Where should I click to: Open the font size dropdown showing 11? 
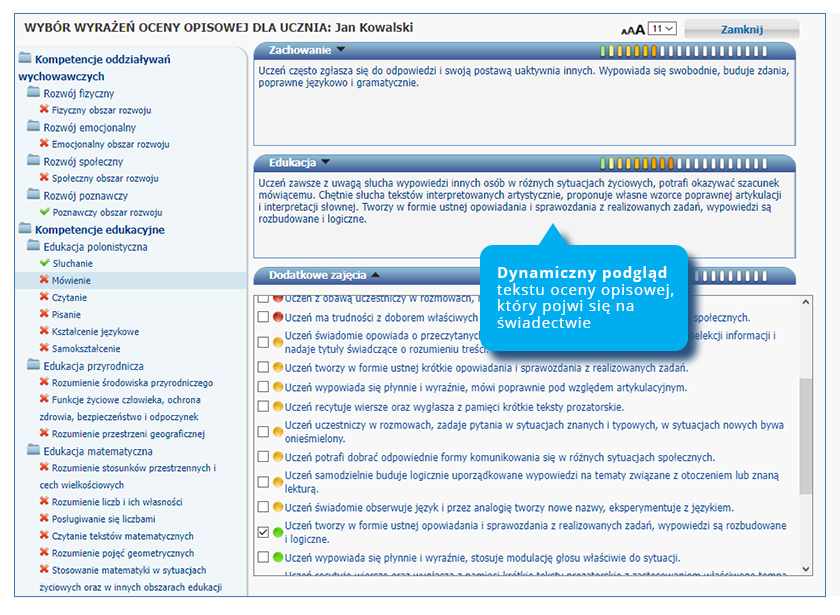662,30
